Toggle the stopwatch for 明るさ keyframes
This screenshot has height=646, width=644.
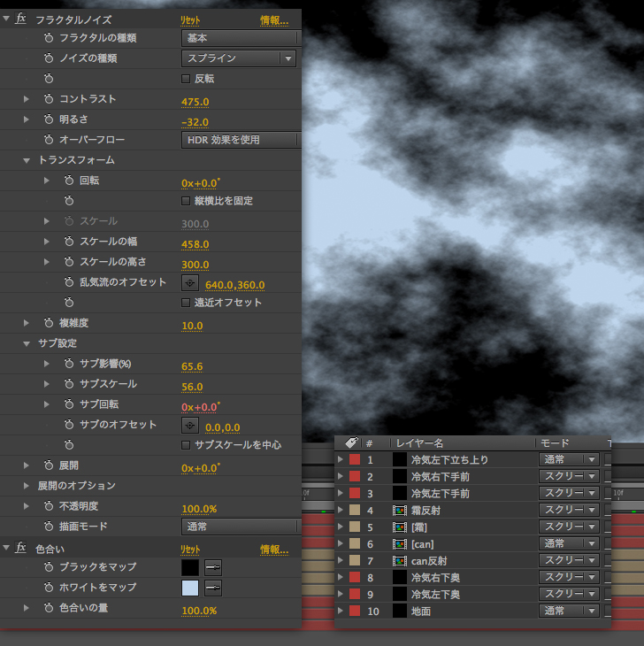click(49, 119)
